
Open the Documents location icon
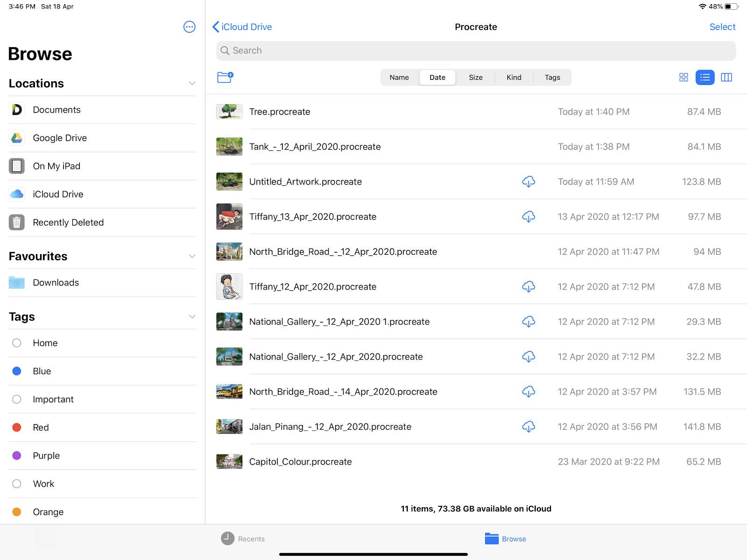pos(17,110)
